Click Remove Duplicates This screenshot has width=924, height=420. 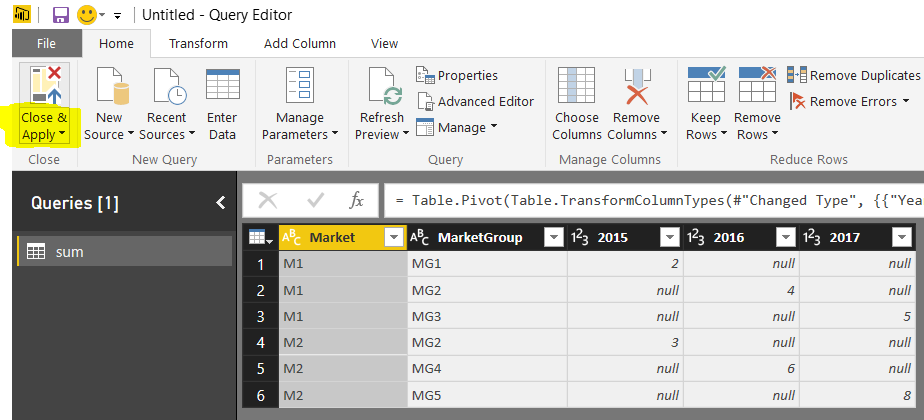[853, 75]
